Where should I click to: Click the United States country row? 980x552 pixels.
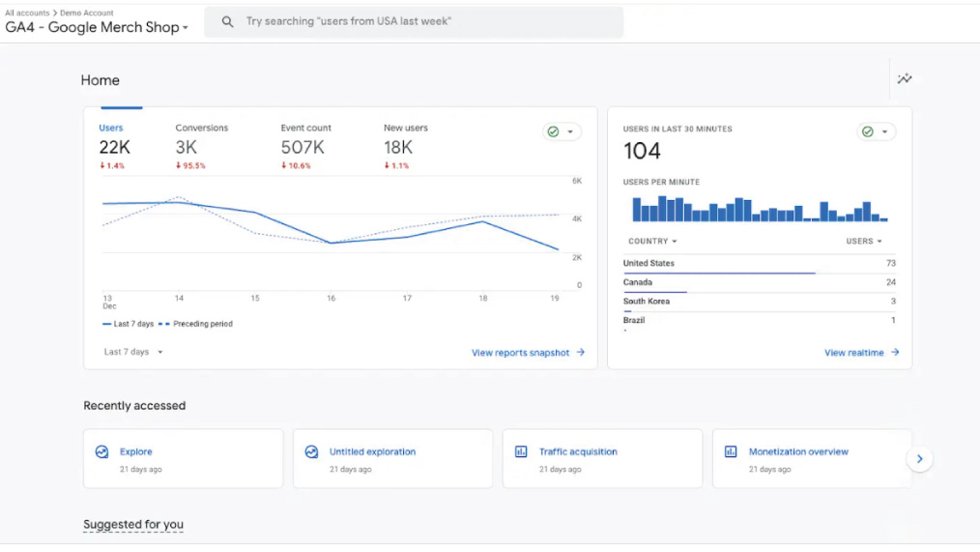(760, 264)
